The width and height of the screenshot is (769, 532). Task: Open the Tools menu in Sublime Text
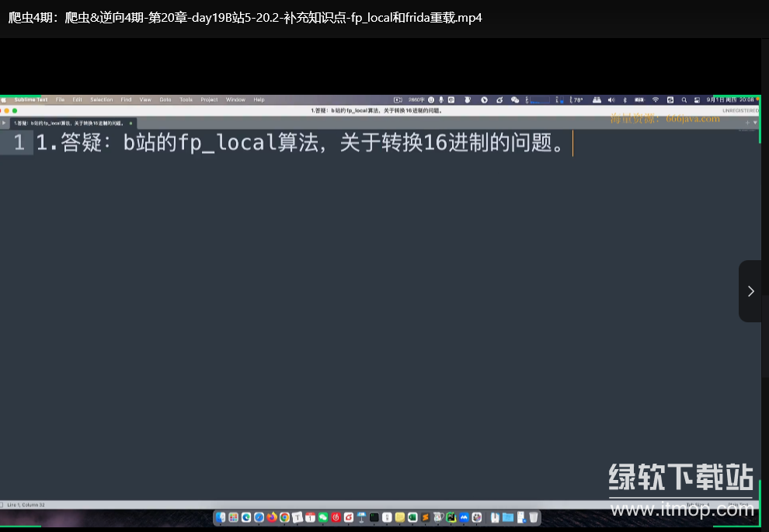186,99
